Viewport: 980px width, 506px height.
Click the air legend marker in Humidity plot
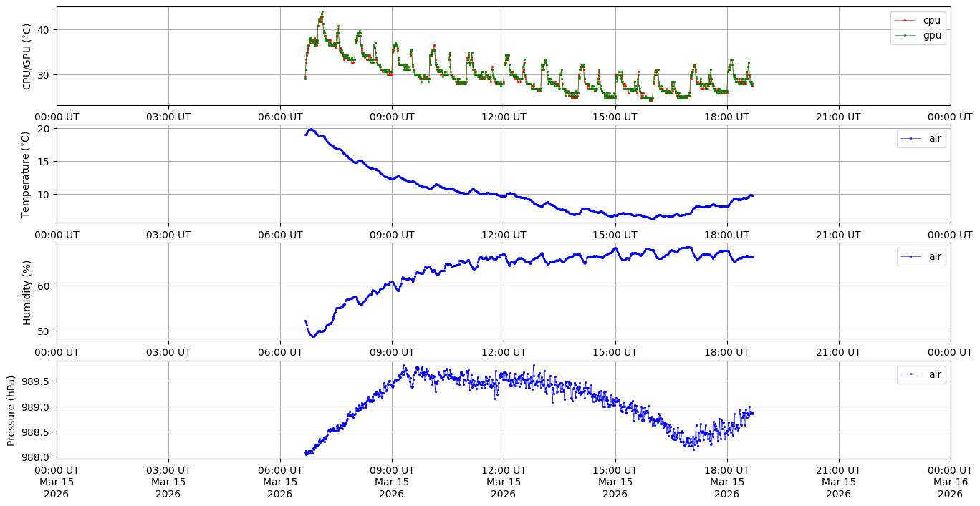click(x=911, y=256)
